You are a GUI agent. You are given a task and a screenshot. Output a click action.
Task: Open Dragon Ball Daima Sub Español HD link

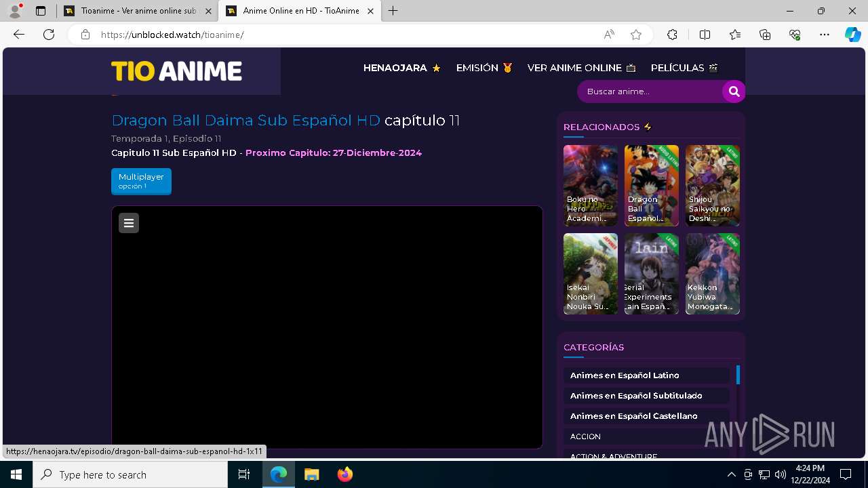245,121
